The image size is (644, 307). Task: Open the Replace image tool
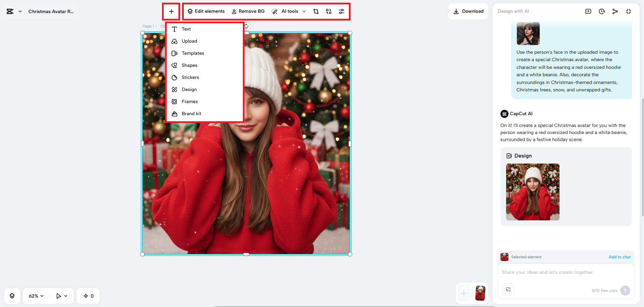coord(328,11)
